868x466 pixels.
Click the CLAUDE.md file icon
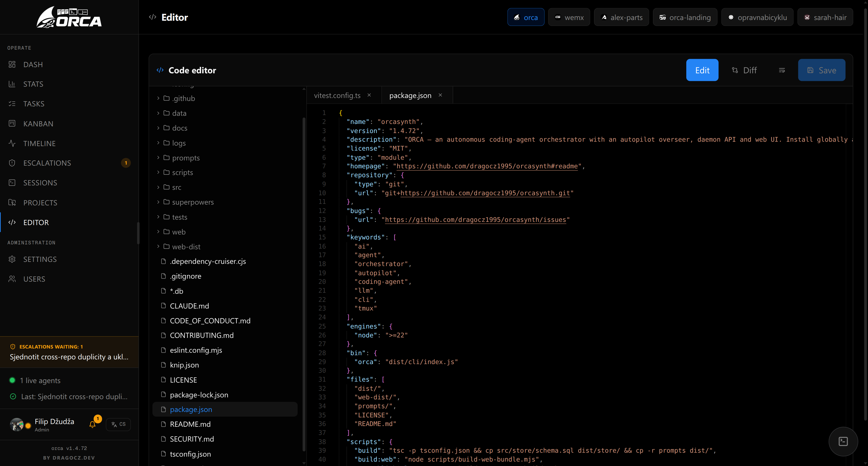(x=163, y=306)
